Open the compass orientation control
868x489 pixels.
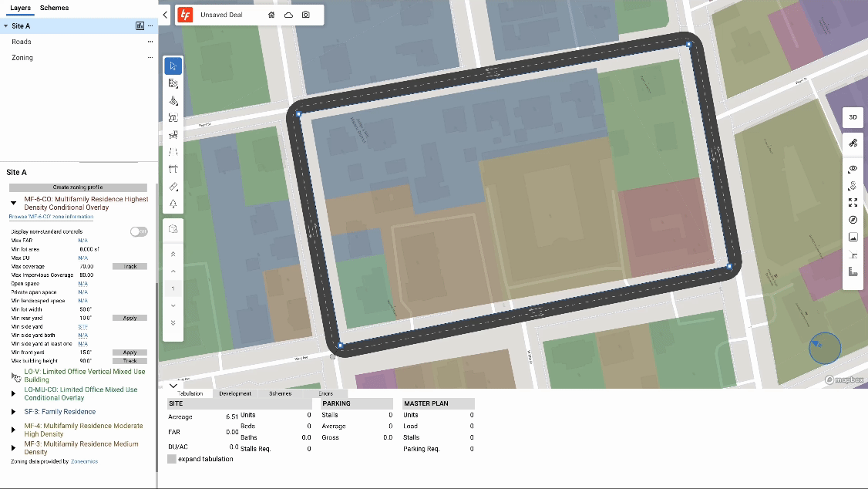pos(852,220)
